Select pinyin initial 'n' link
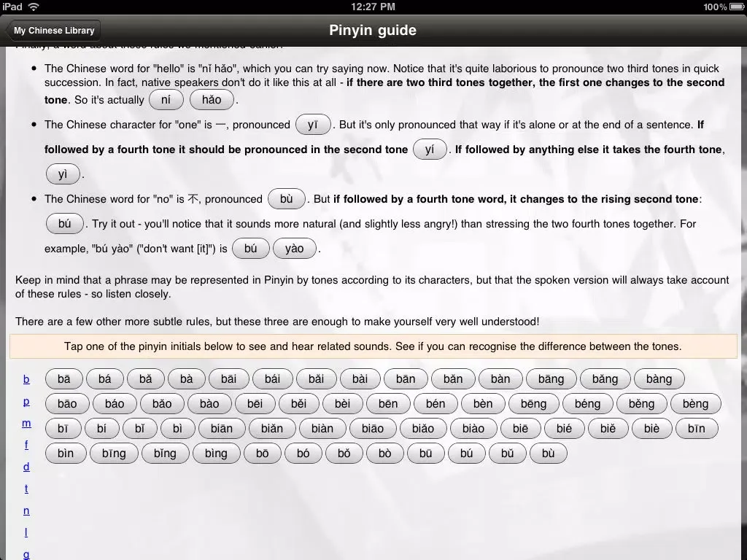 point(26,510)
